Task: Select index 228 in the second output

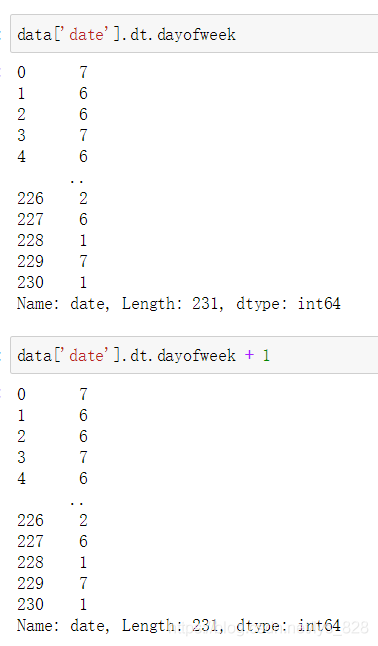Action: 31,562
